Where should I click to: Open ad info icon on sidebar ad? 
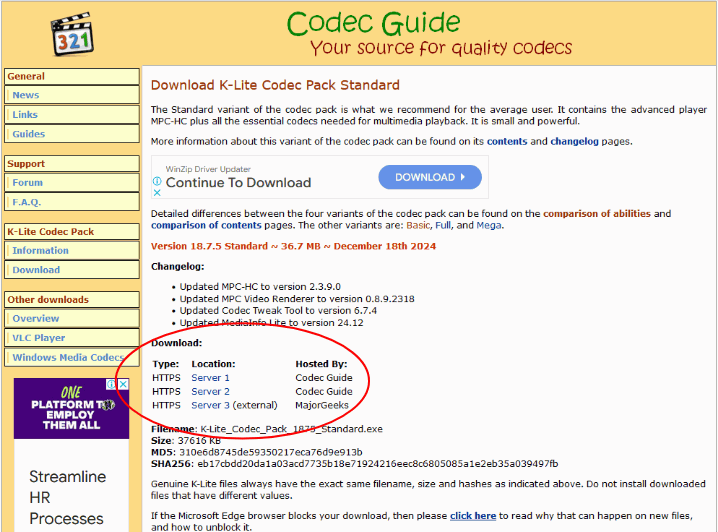[111, 384]
